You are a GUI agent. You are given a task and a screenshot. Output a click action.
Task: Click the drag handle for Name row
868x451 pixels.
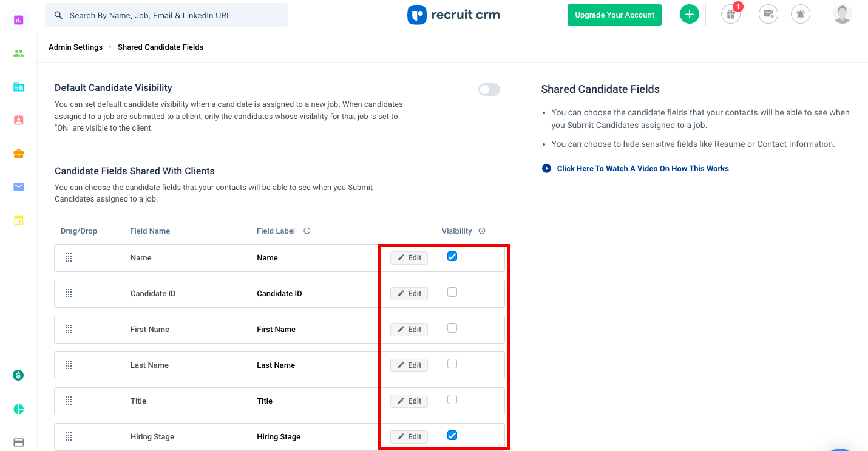[x=69, y=258]
